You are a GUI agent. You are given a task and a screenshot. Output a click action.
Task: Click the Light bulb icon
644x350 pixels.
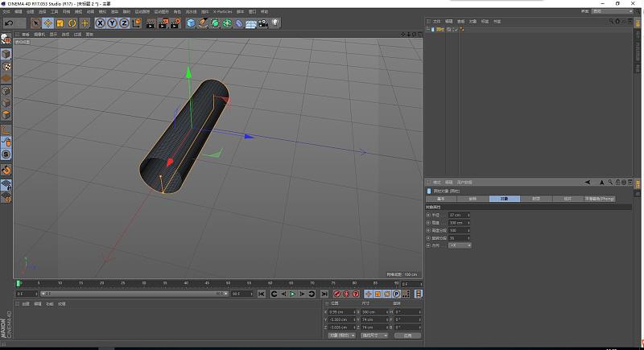point(275,23)
